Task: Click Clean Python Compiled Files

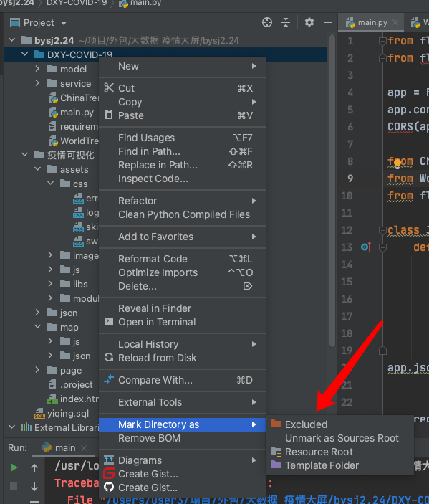Action: tap(182, 214)
